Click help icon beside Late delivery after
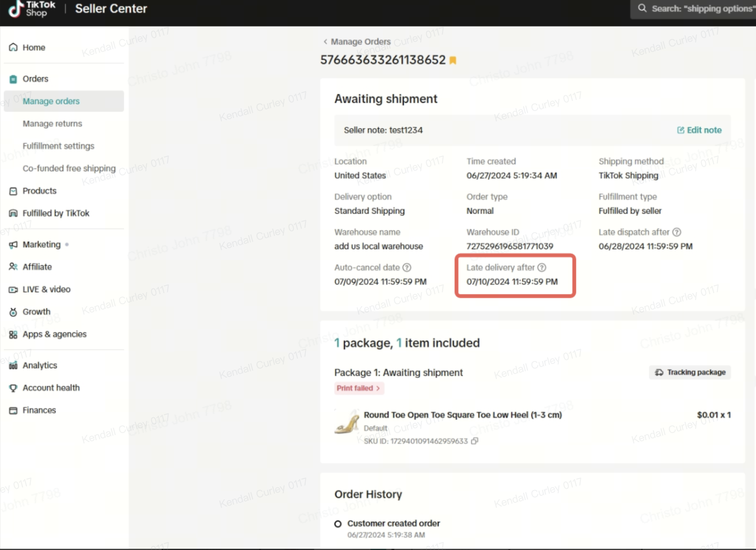 [x=541, y=267]
